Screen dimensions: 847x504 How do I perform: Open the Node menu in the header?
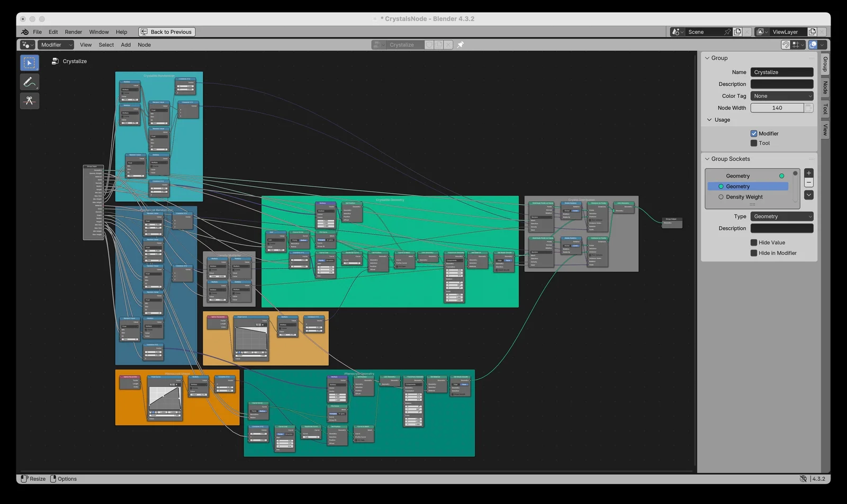pyautogui.click(x=144, y=44)
